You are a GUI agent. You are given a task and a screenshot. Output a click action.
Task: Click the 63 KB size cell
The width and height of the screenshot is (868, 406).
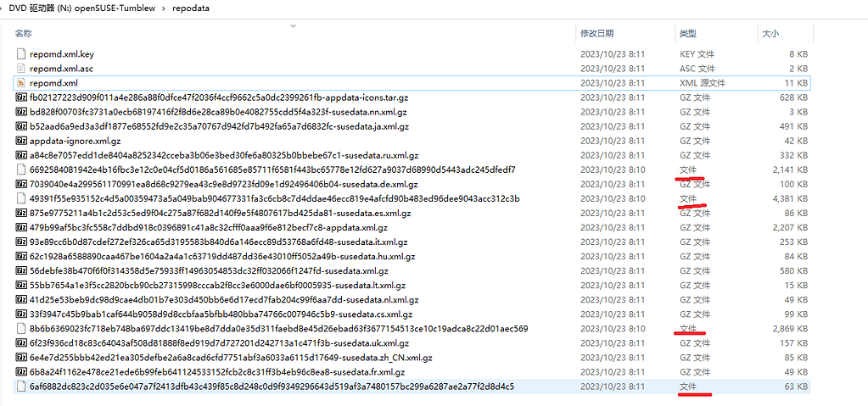click(796, 387)
